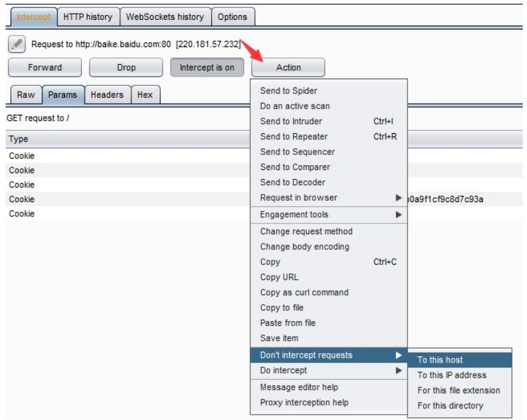
Task: Select To this host
Action: coord(460,360)
